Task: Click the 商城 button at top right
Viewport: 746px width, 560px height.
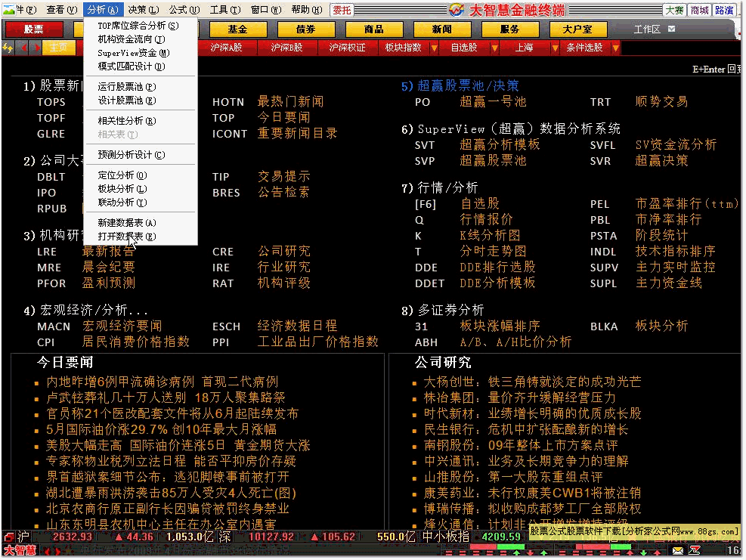Action: coord(699,10)
